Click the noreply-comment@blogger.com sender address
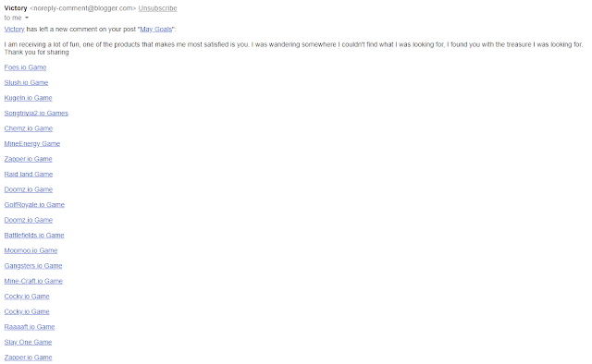The height and width of the screenshot is (364, 592). [x=82, y=8]
